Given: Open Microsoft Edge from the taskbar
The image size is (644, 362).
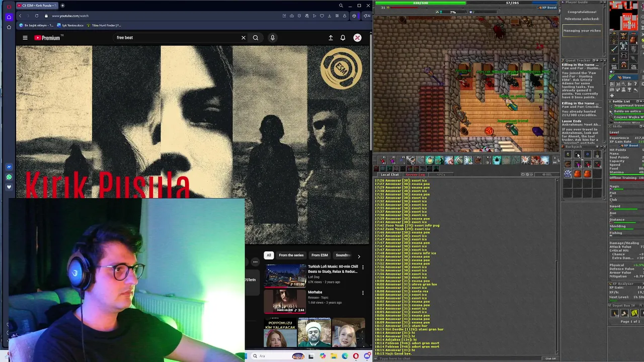Looking at the screenshot, I should tap(345, 356).
